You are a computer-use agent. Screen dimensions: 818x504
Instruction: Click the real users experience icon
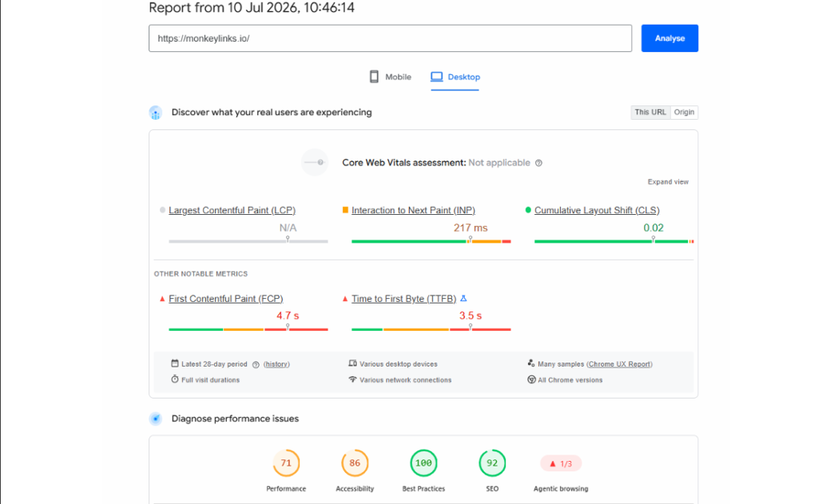pos(156,113)
